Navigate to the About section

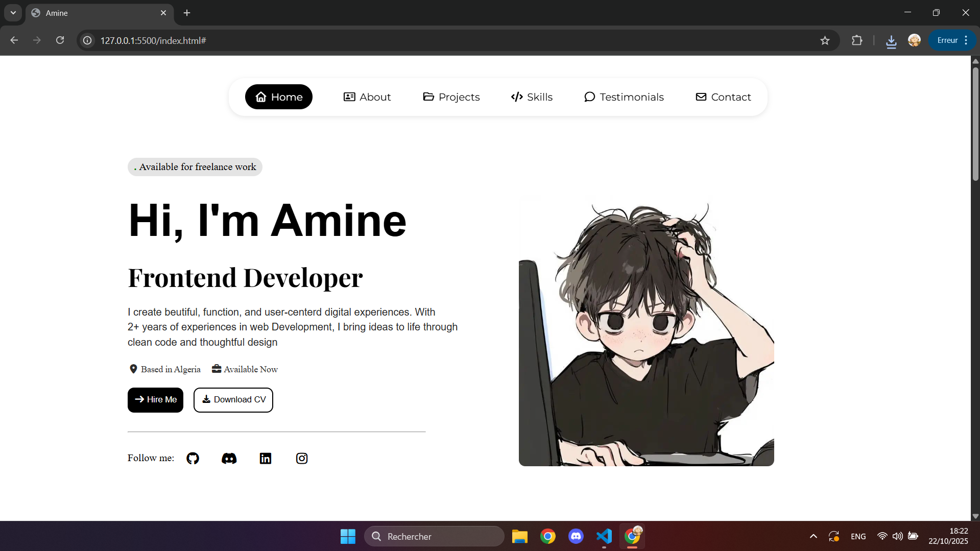[x=367, y=97]
